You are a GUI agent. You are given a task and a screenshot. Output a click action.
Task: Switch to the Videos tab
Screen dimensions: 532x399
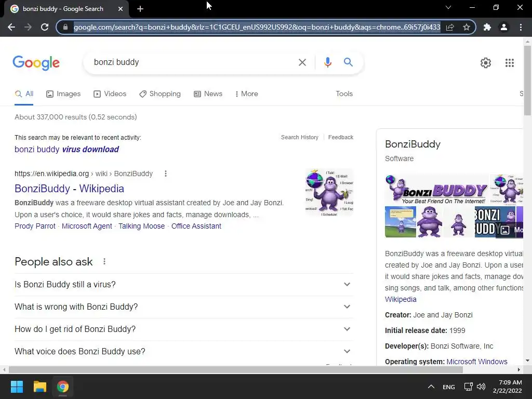[x=110, y=94]
